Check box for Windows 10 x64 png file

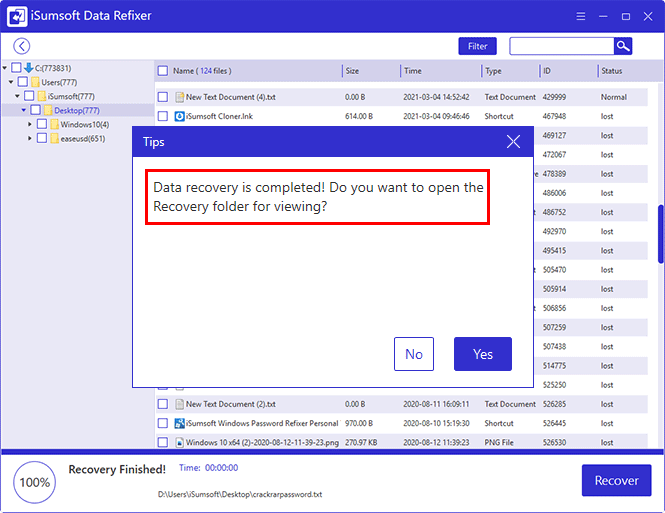coord(163,442)
